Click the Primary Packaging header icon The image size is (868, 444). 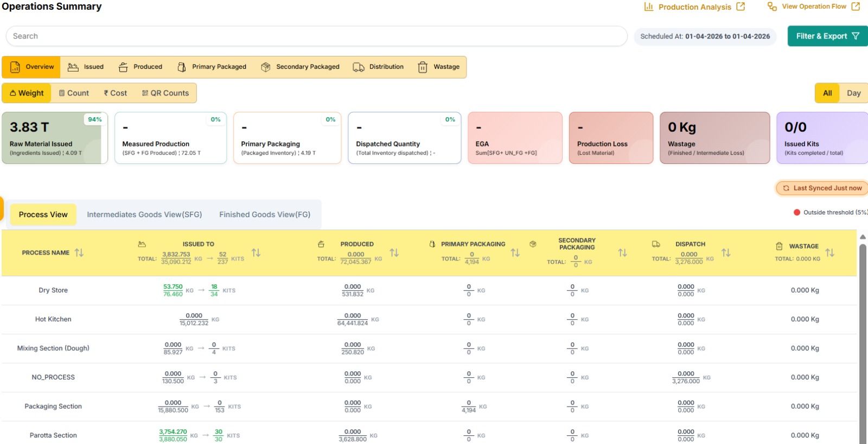[x=432, y=244]
